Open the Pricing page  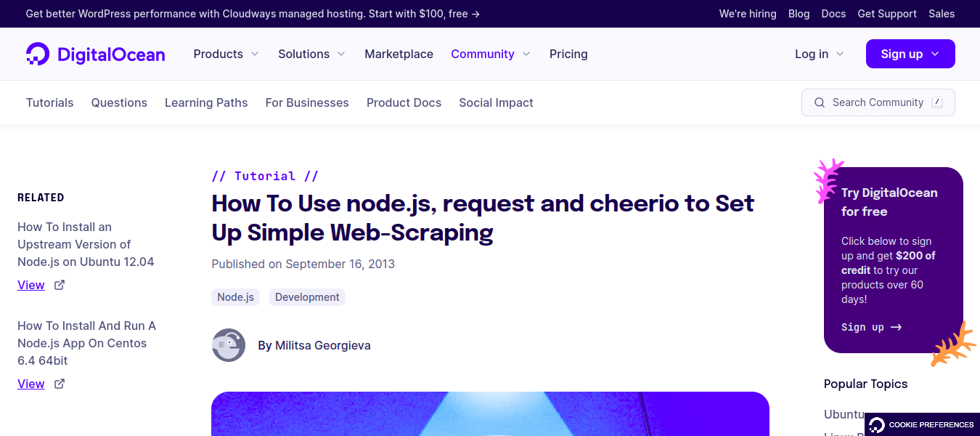[x=568, y=54]
